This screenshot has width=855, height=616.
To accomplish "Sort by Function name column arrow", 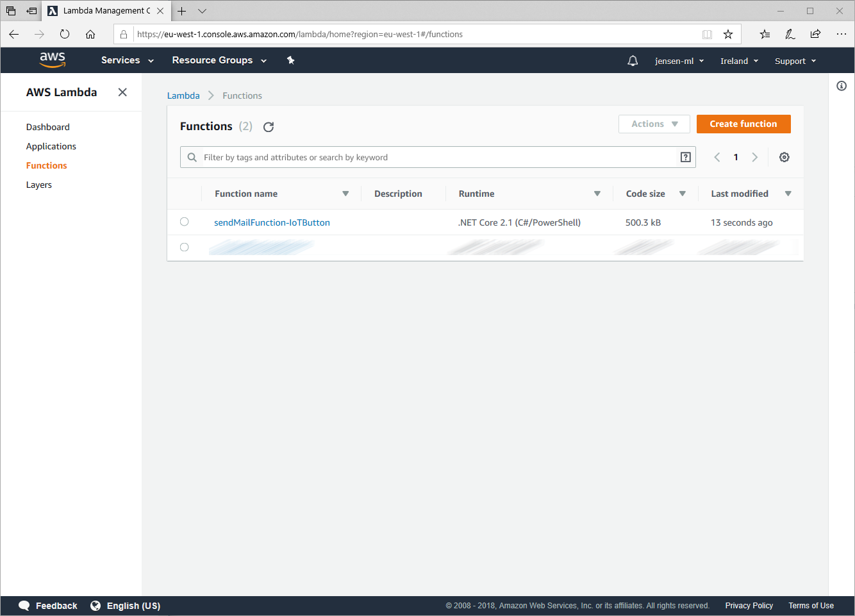I will point(345,194).
